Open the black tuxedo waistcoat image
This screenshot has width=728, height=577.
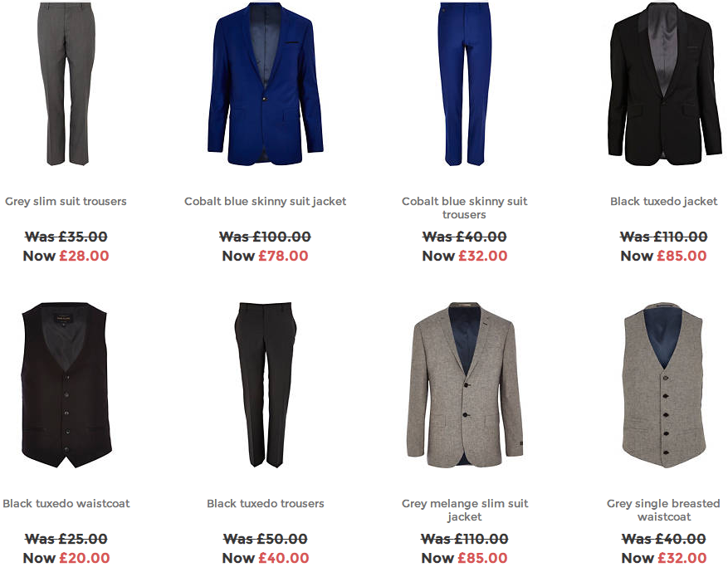pos(66,385)
